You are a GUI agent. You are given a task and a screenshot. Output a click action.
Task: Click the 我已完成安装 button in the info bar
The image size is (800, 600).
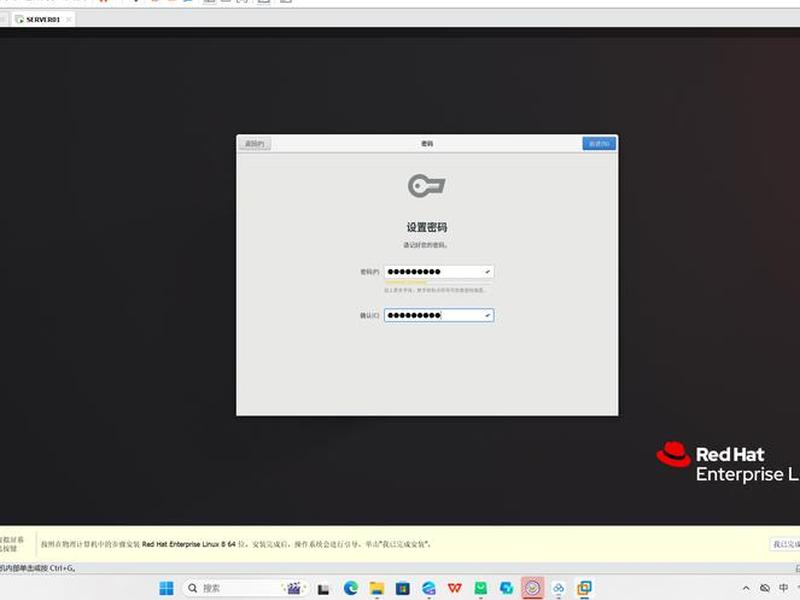point(785,544)
